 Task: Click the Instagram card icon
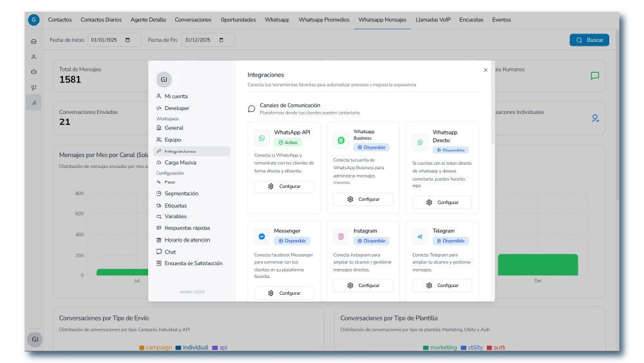(x=341, y=236)
